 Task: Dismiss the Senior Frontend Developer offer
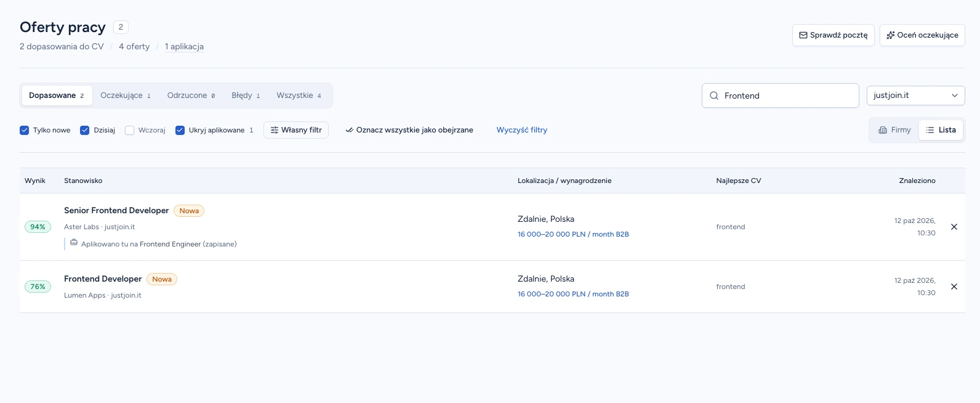click(954, 227)
